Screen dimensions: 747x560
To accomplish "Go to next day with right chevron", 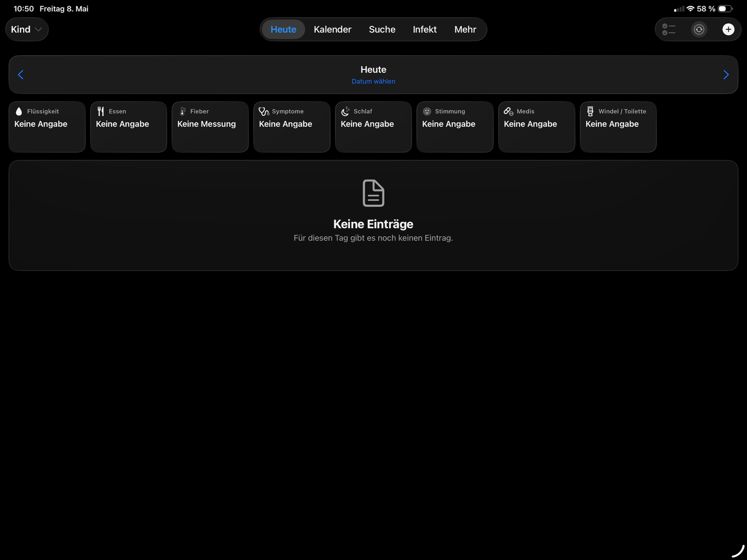I will 726,75.
